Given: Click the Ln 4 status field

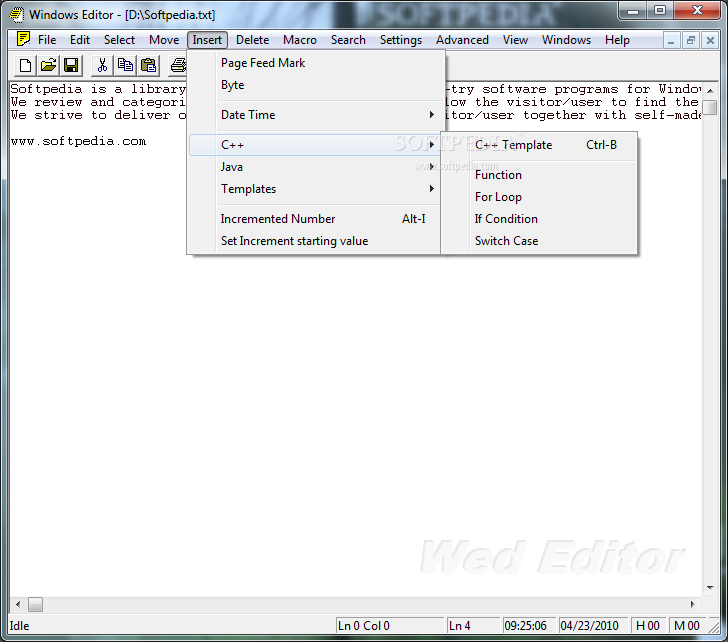Looking at the screenshot, I should click(473, 626).
